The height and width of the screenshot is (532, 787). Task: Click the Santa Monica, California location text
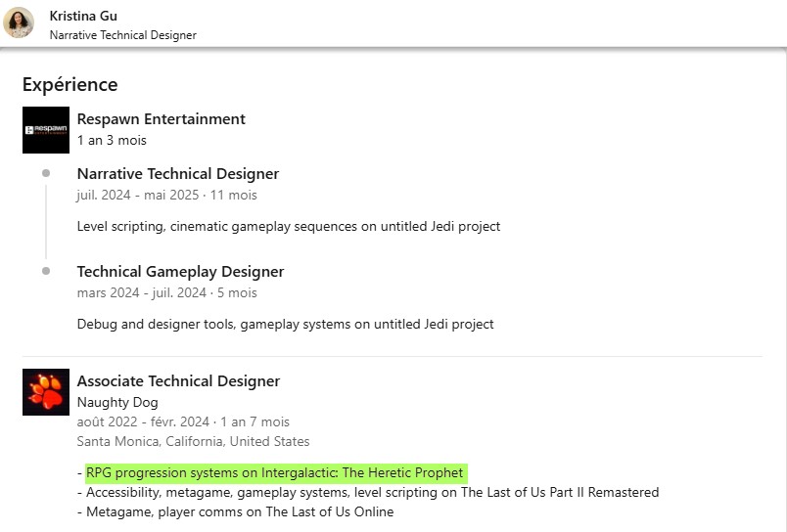tap(193, 442)
